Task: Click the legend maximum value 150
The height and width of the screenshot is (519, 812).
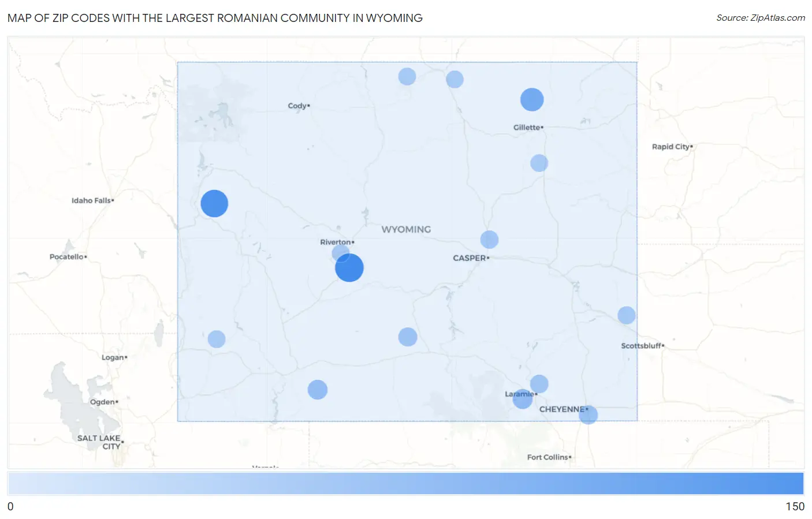Action: (795, 506)
